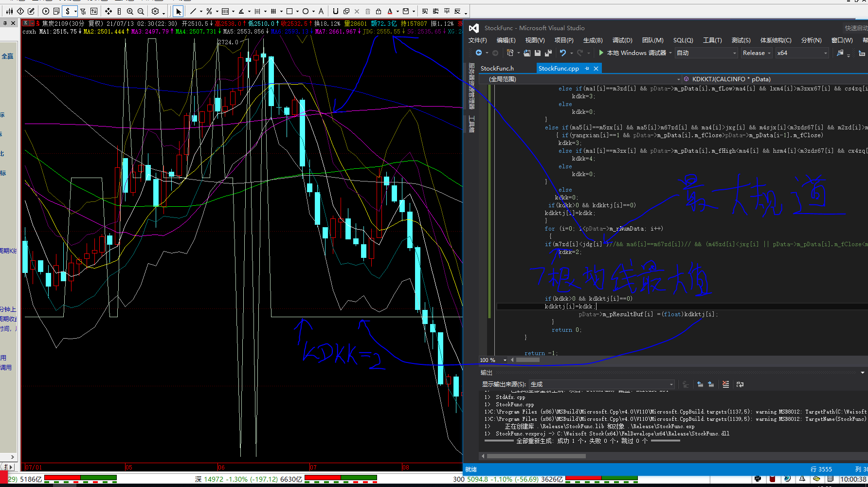Image resolution: width=868 pixels, height=487 pixels.
Task: Click the 快速启动 quick launch search field
Action: [x=856, y=28]
